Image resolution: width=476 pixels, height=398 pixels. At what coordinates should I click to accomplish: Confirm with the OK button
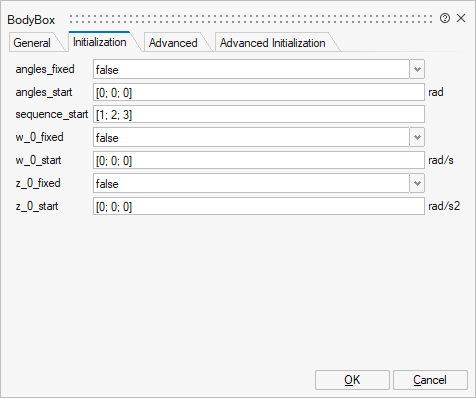[x=352, y=380]
